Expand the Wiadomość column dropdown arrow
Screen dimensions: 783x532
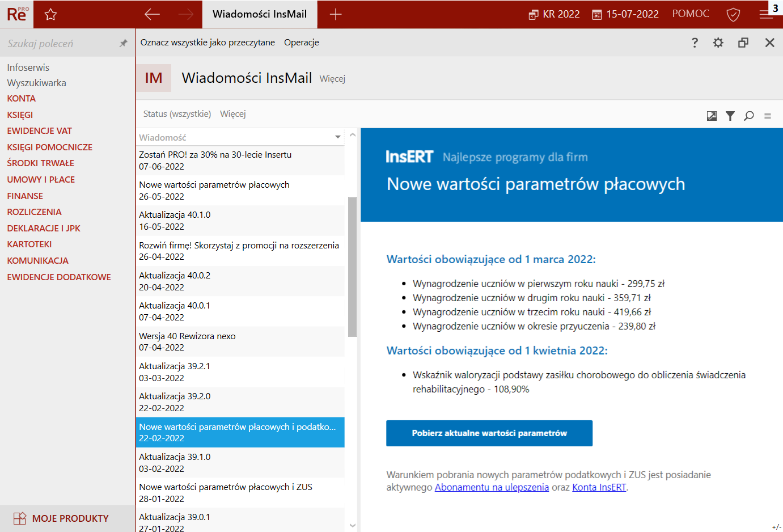[x=338, y=137]
